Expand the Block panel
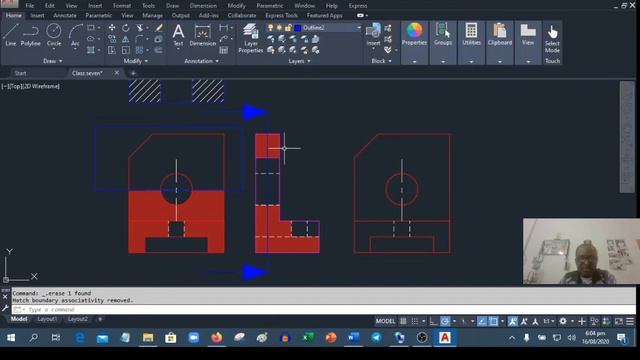The image size is (640, 360). pos(382,61)
